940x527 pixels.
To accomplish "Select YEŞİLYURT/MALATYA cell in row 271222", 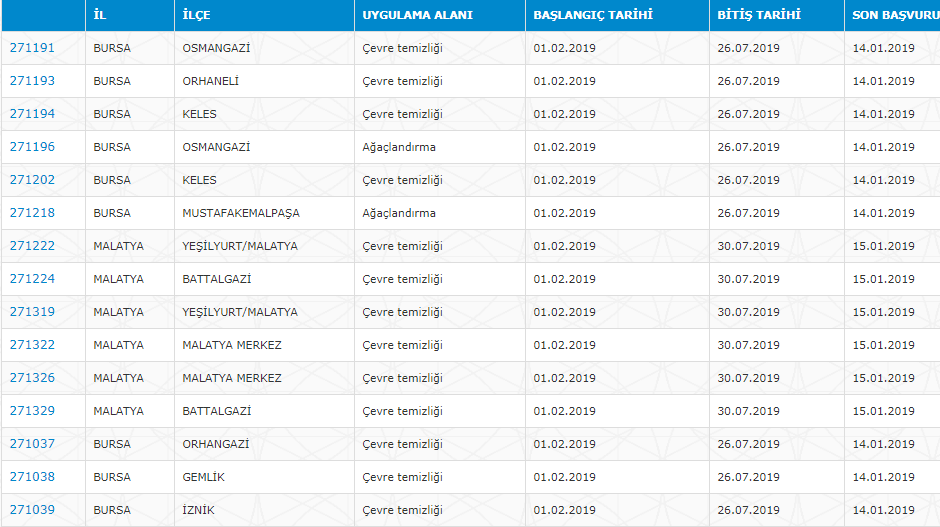I will (264, 246).
